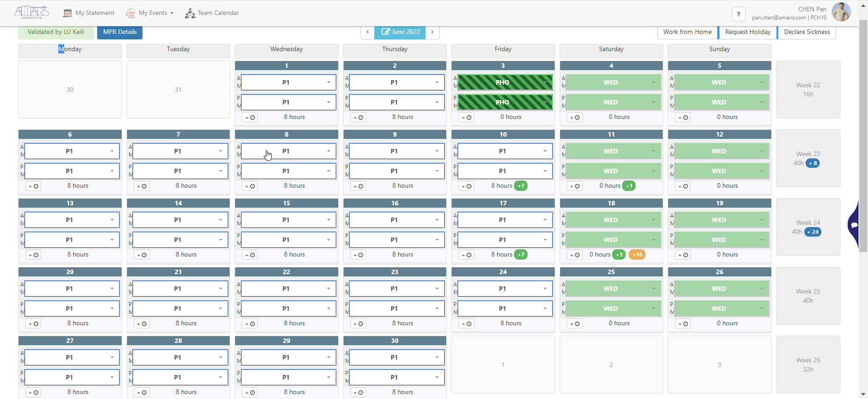Open June 4 morning WED dropdown
The height and width of the screenshot is (399, 868).
point(613,82)
